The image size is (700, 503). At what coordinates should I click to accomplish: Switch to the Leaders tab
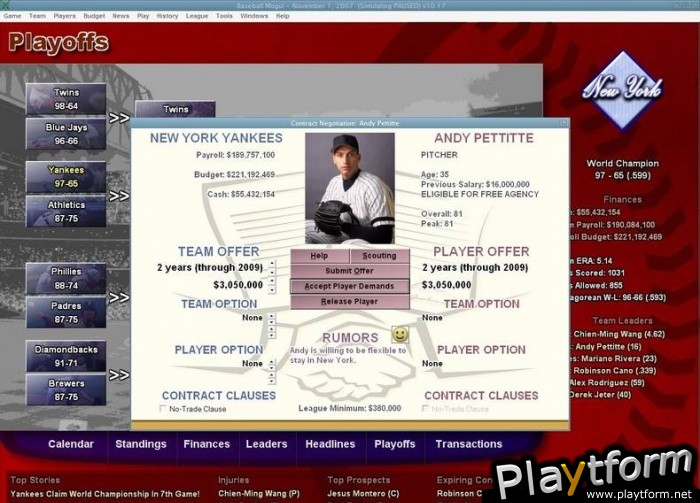point(267,444)
